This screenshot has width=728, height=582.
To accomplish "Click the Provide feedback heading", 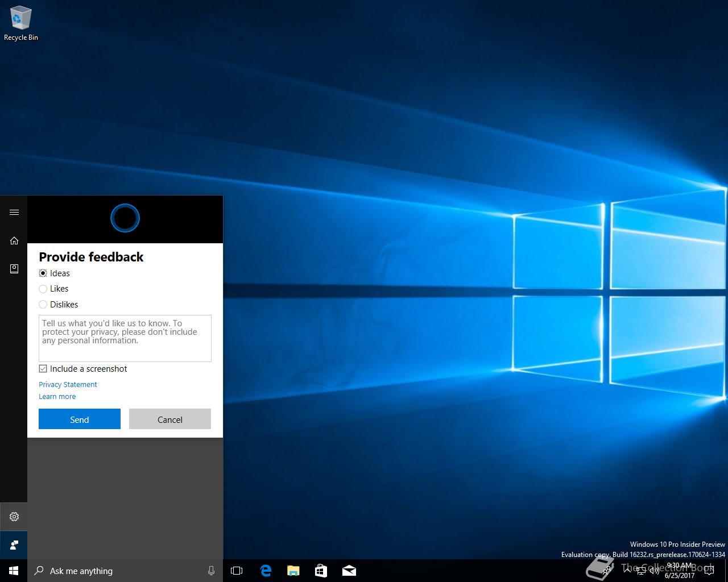I will [x=91, y=257].
